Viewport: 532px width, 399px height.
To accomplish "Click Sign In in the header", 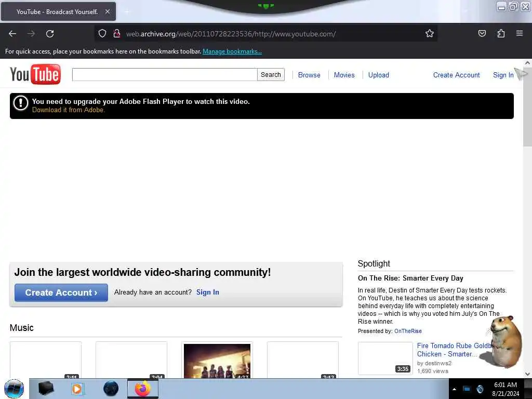I will [x=503, y=75].
